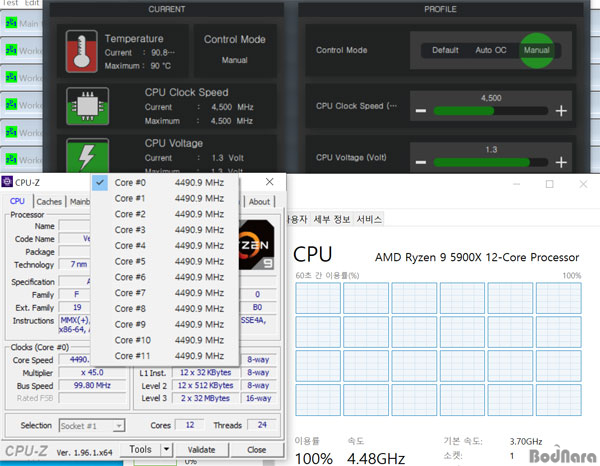Adjust the CPU Voltage slider
Viewport: 600px width, 466px height.
tap(491, 162)
